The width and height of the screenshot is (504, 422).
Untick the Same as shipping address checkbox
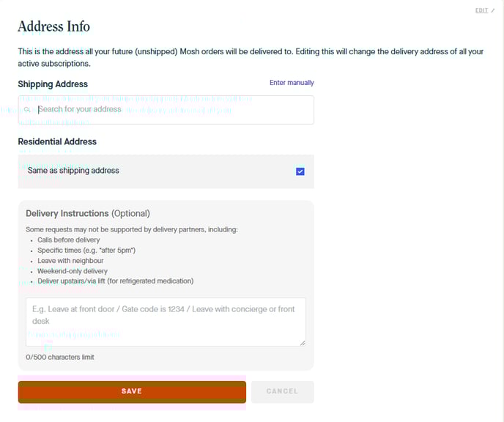300,171
